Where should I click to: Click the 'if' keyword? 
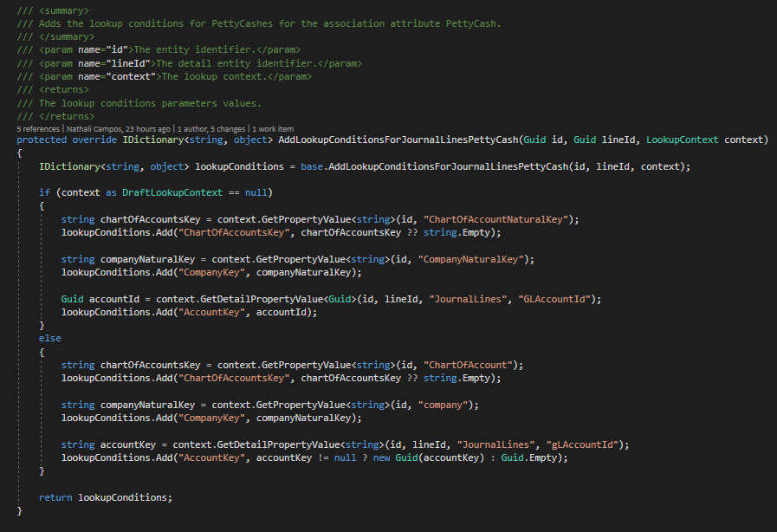44,192
